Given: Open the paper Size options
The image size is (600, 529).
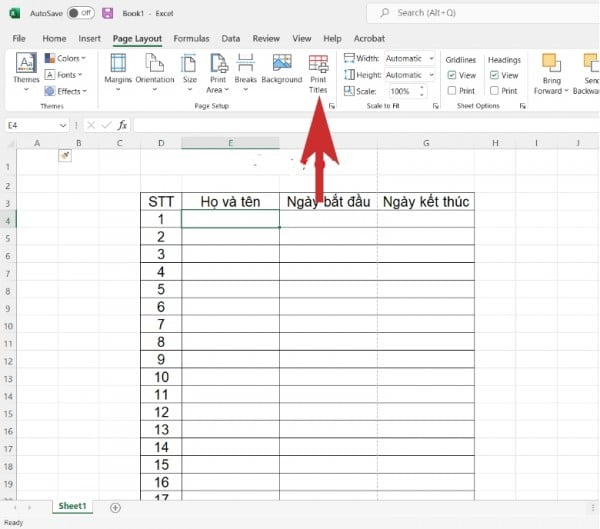Looking at the screenshot, I should tap(189, 73).
